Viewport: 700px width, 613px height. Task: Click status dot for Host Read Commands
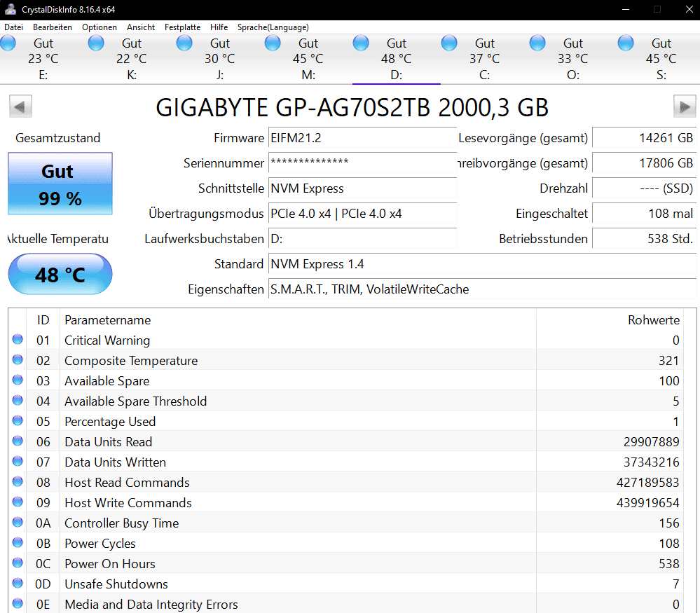pyautogui.click(x=18, y=481)
